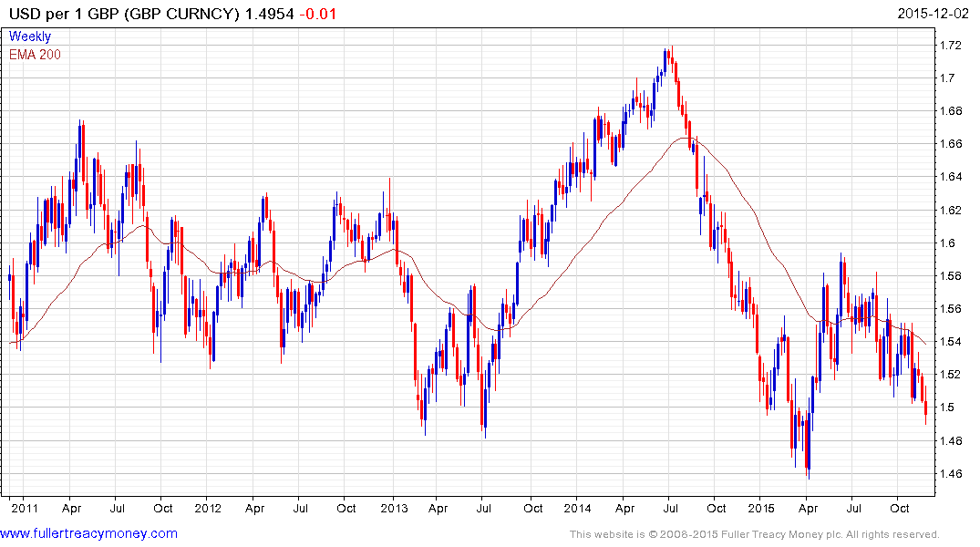The width and height of the screenshot is (980, 547).
Task: Select the 1.7 price axis label
Action: click(x=947, y=78)
